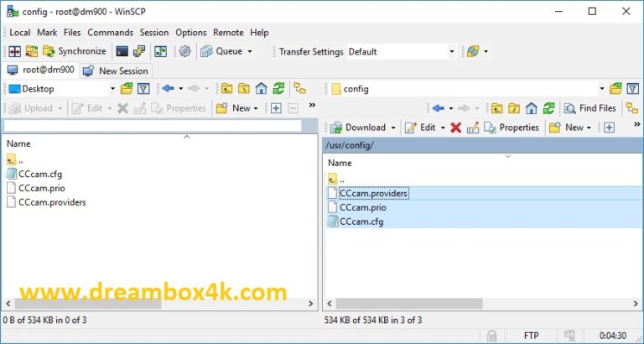Click remote panel select files plus icon

(609, 128)
